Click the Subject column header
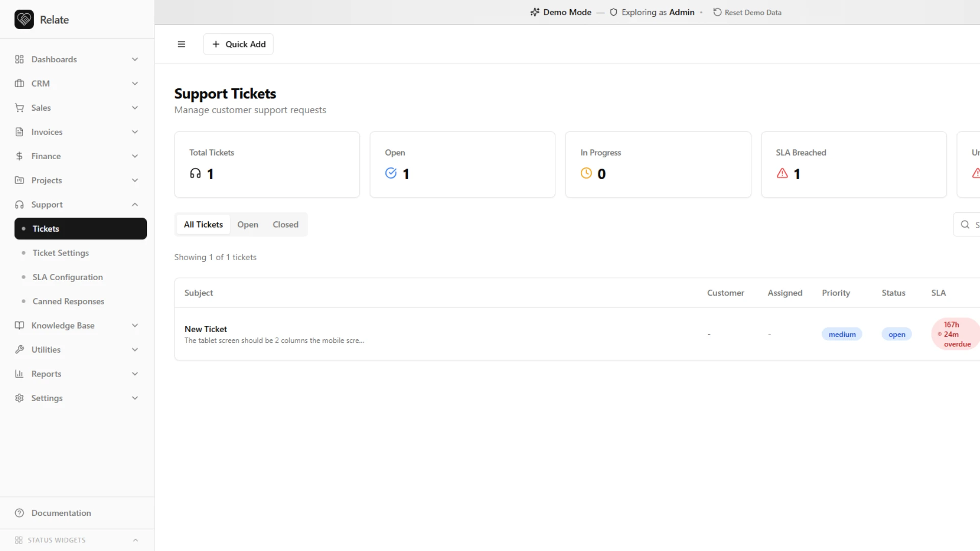Viewport: 980px width, 551px height. [199, 293]
